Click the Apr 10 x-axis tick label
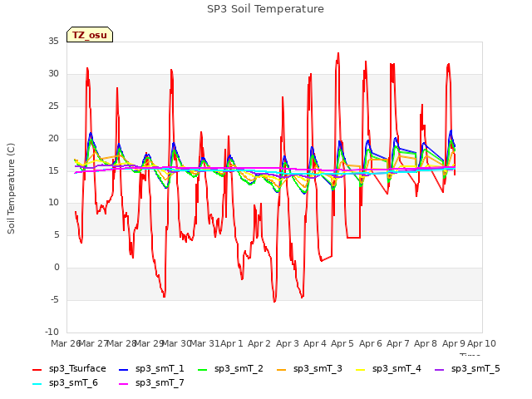The width and height of the screenshot is (532, 399). pos(481,343)
